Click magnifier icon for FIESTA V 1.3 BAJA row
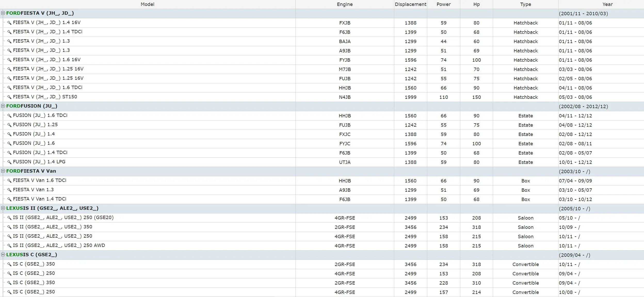 pyautogui.click(x=9, y=41)
